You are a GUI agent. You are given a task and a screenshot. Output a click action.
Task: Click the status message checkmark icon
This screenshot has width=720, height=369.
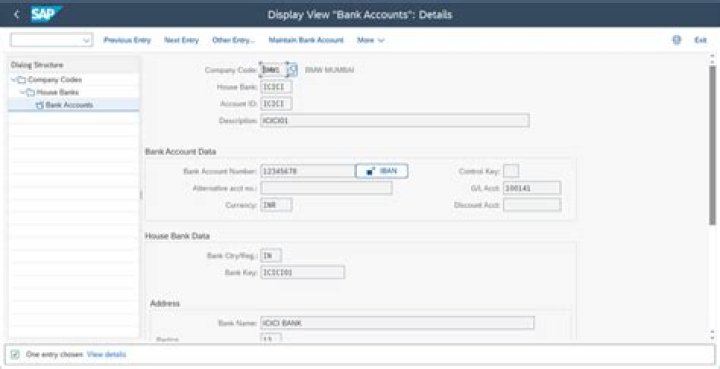[x=15, y=354]
